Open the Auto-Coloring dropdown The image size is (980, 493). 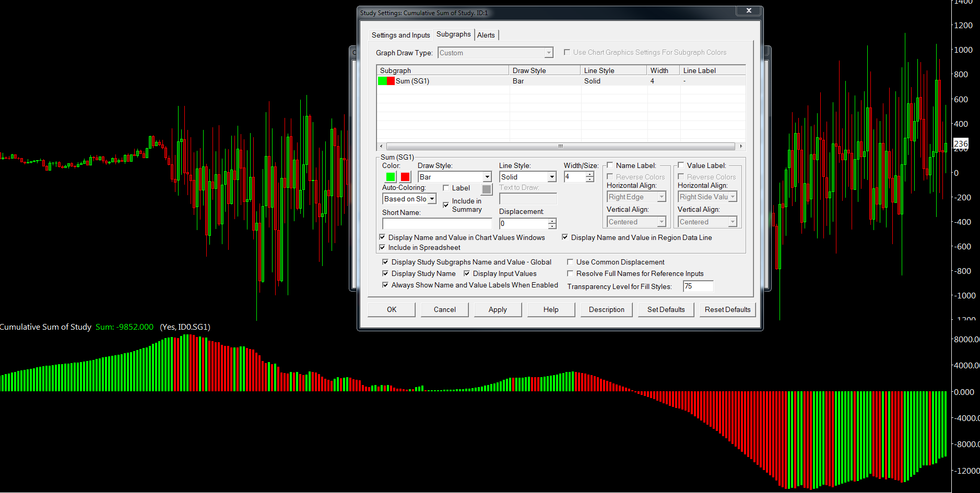point(432,199)
